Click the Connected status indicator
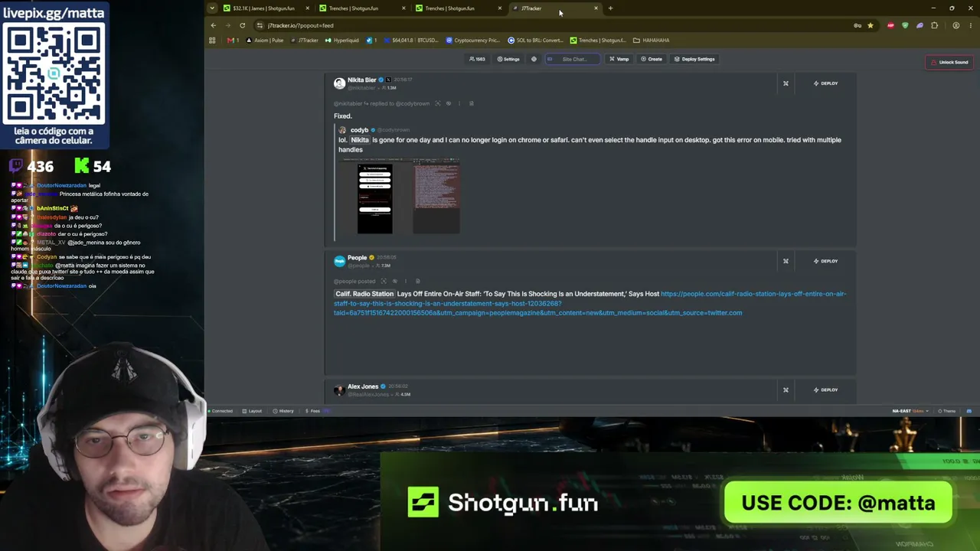The height and width of the screenshot is (551, 980). coord(220,411)
